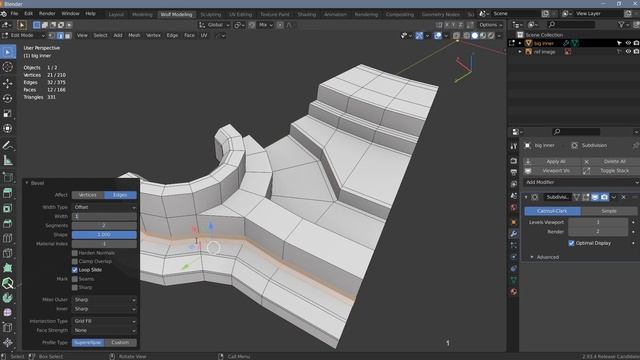The height and width of the screenshot is (360, 640).
Task: Enable Harden Normals checkbox
Action: pyautogui.click(x=75, y=253)
